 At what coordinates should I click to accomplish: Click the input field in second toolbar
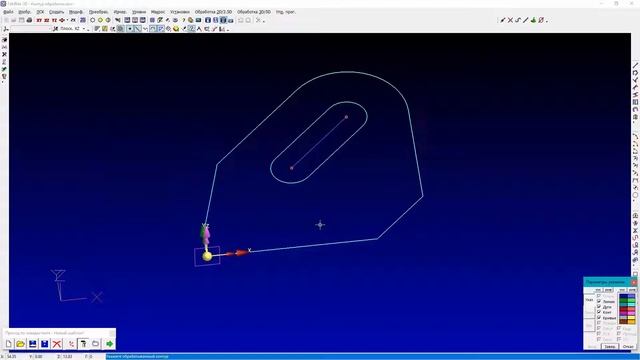(x=31, y=29)
